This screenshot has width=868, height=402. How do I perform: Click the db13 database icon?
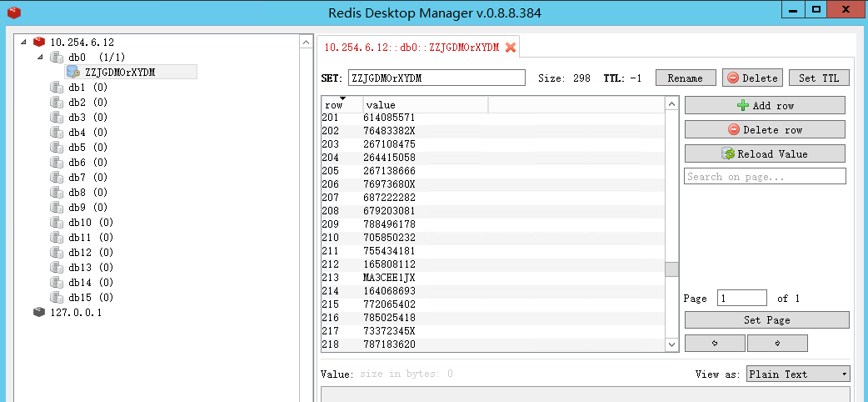57,267
